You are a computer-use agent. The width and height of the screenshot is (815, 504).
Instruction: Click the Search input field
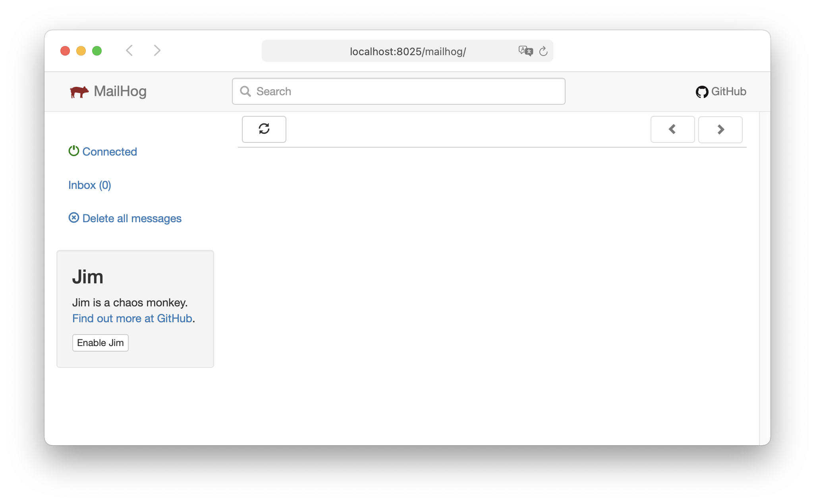(x=399, y=91)
